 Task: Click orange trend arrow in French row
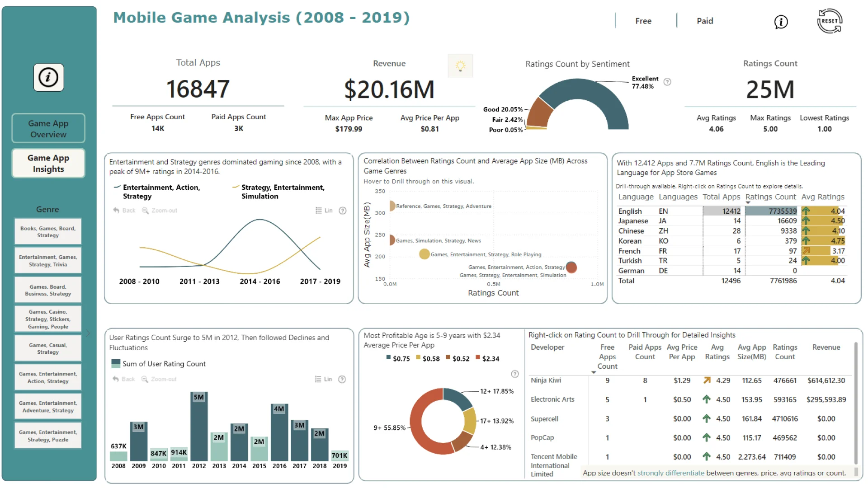tap(806, 251)
